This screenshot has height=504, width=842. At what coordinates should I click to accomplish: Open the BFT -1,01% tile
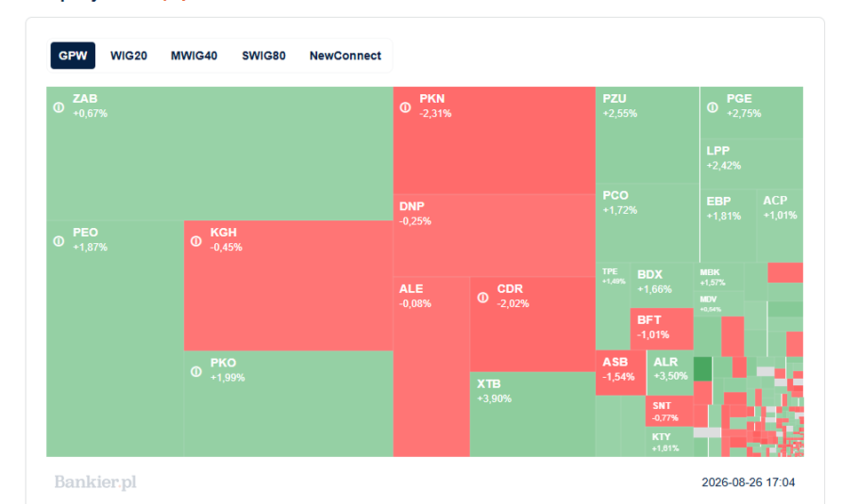point(662,328)
